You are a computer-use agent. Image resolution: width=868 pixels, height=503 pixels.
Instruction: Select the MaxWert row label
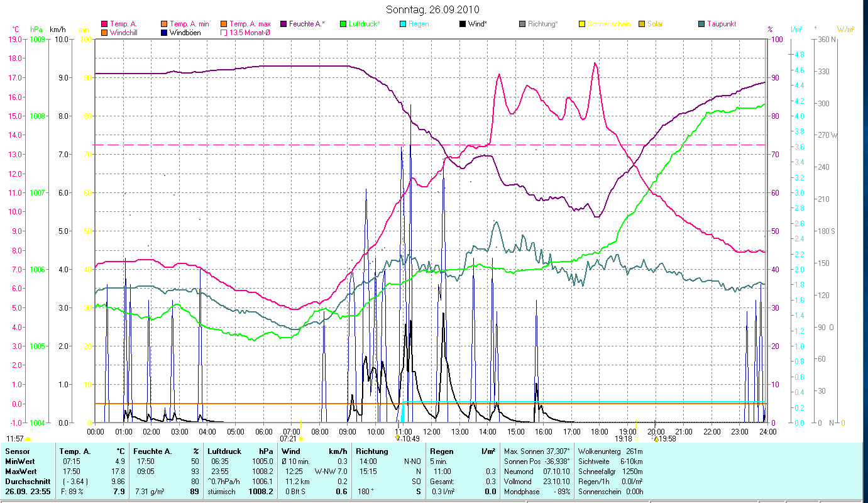21,471
